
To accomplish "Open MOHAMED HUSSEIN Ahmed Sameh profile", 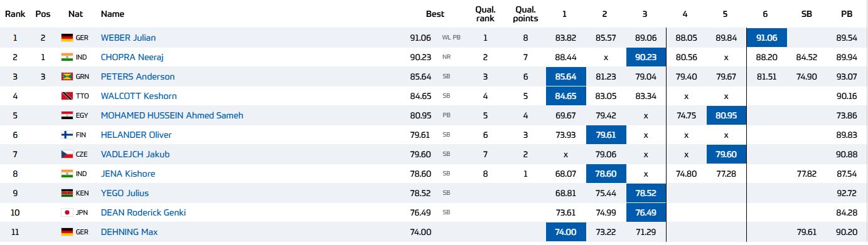I will pos(172,115).
